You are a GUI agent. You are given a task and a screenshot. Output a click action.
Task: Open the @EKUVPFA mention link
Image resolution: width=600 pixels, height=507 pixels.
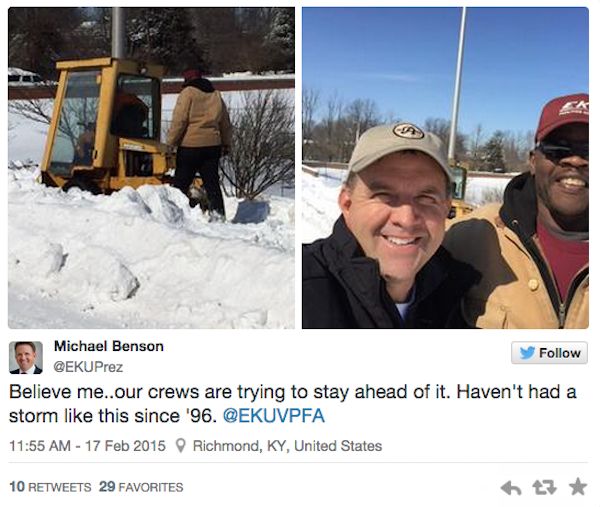click(274, 416)
